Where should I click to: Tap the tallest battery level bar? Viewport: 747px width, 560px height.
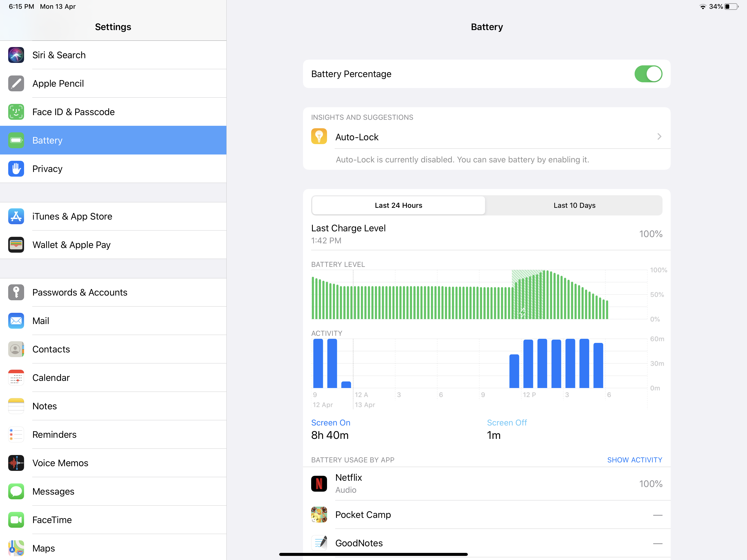coord(544,294)
